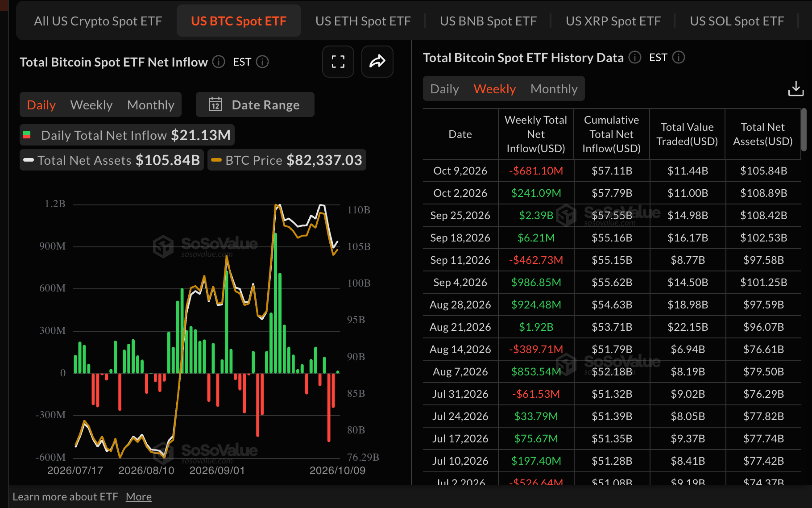Select US BTC Spot ETF tab
Screen dimensions: 812x508
(x=239, y=21)
